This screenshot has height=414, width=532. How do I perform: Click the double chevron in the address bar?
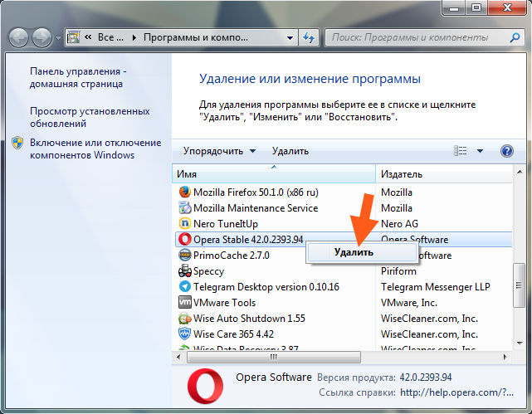click(88, 37)
